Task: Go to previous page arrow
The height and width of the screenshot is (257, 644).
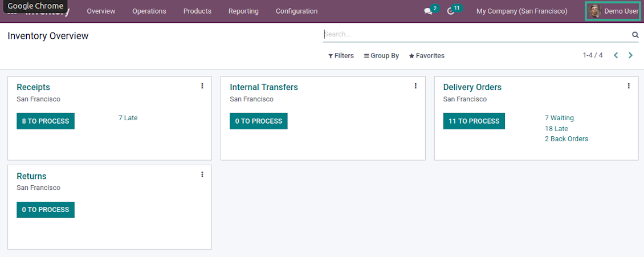Action: [616, 55]
